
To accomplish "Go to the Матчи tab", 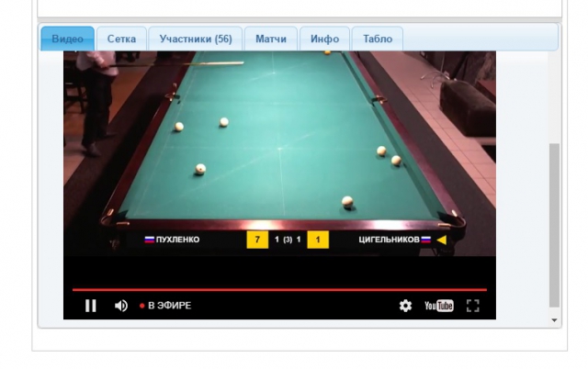I will click(271, 39).
